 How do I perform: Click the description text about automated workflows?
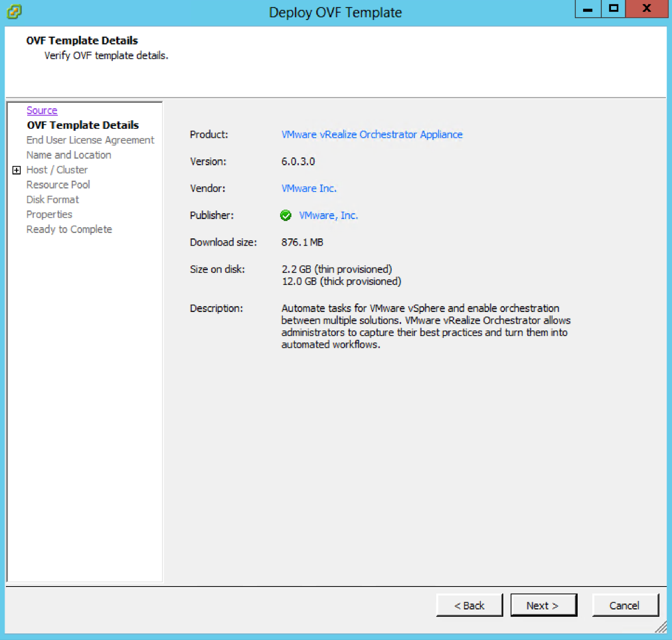coord(426,327)
